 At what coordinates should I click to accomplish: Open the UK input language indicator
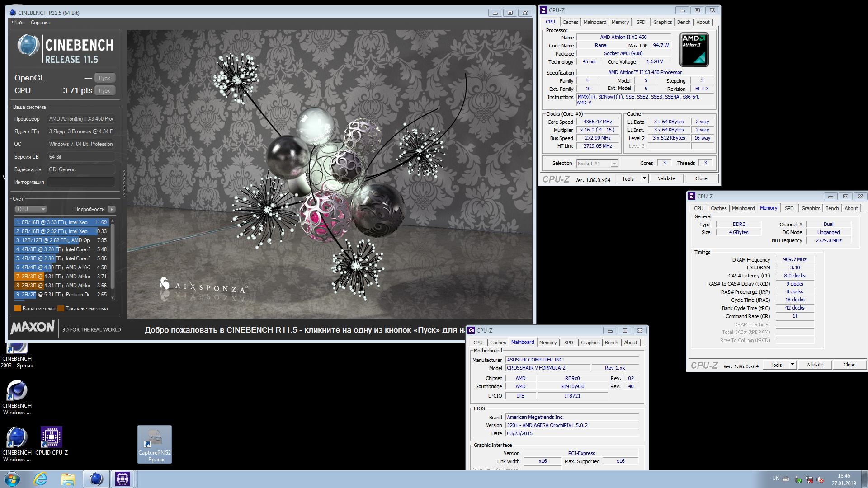point(776,478)
